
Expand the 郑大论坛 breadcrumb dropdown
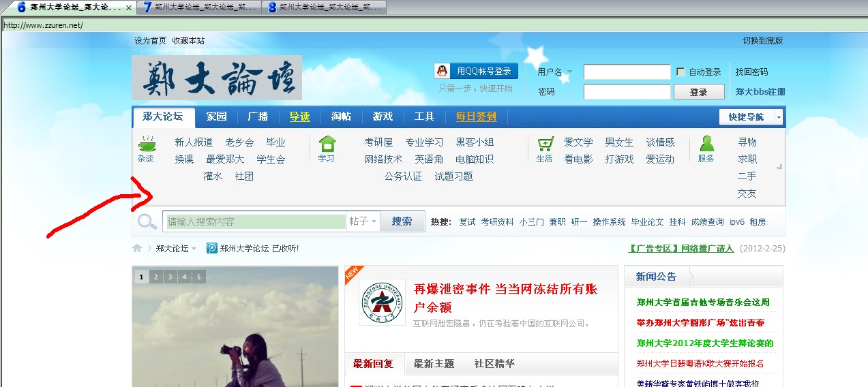click(x=194, y=249)
